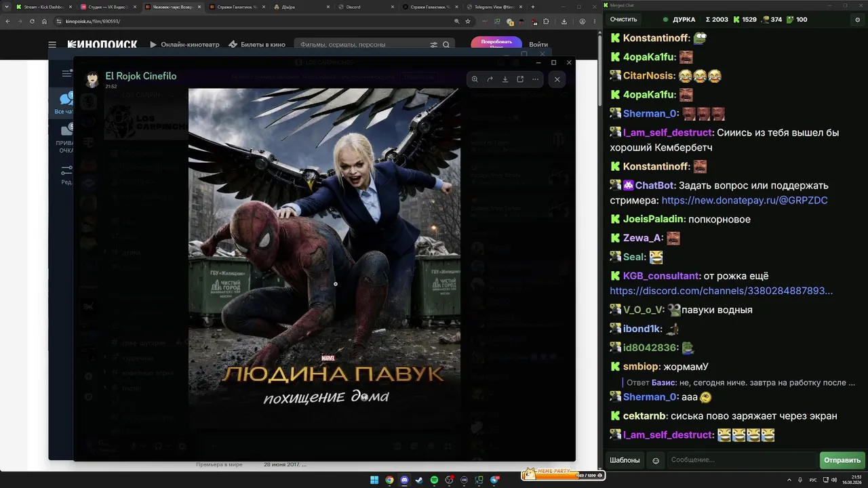Open the Шаблоны templates button
This screenshot has width=868, height=488.
tap(625, 460)
